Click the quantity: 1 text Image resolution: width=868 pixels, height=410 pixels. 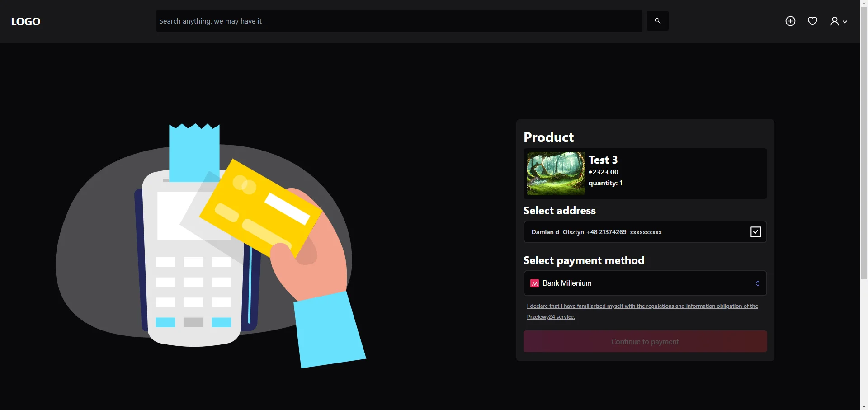click(605, 183)
